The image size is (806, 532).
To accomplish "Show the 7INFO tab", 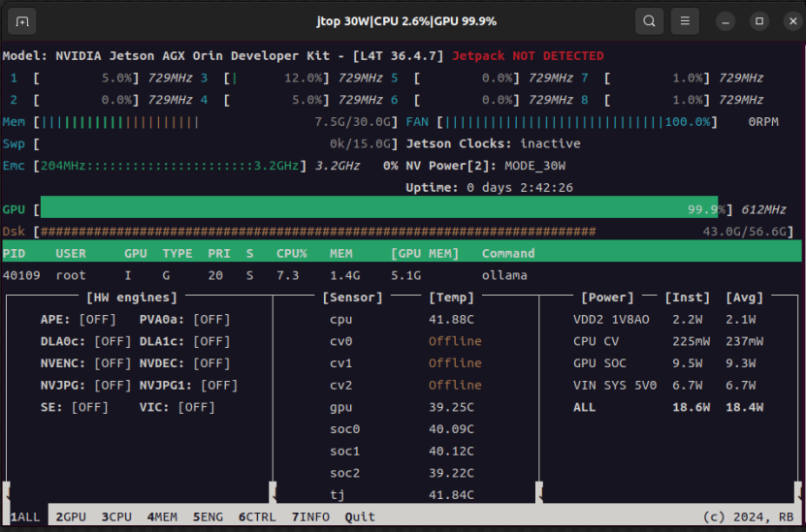I will pyautogui.click(x=310, y=517).
